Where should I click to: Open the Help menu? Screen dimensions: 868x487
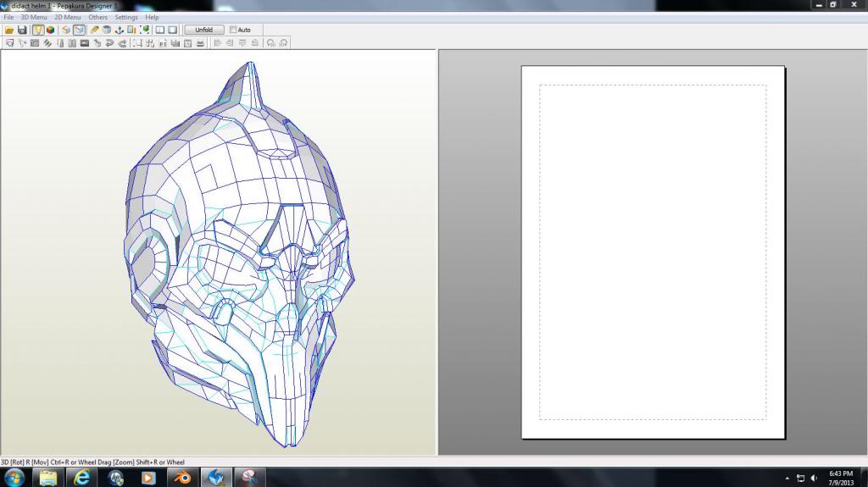[153, 17]
